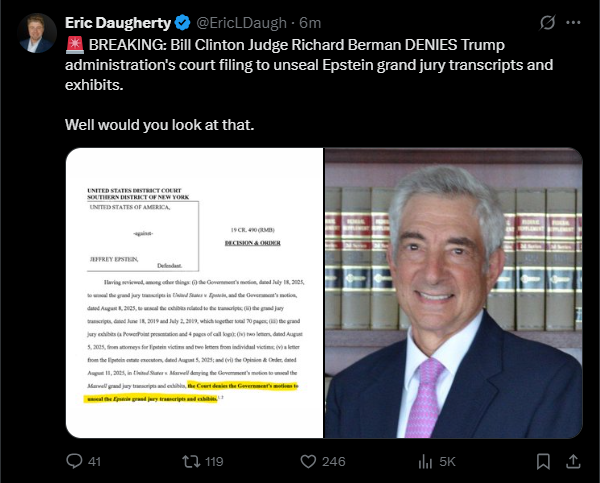Open the @EricLDaugh handle link
The height and width of the screenshot is (483, 600).
click(x=241, y=23)
